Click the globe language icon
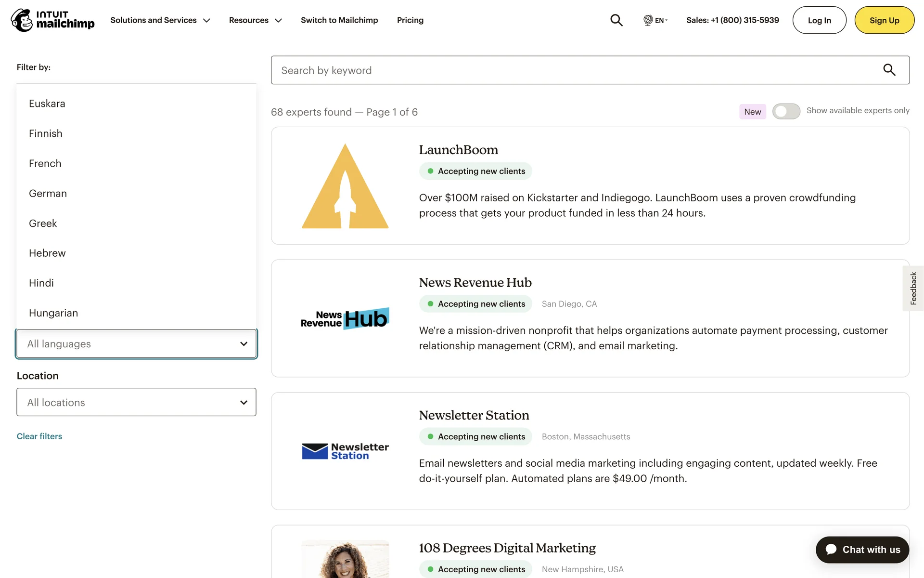 click(x=648, y=20)
